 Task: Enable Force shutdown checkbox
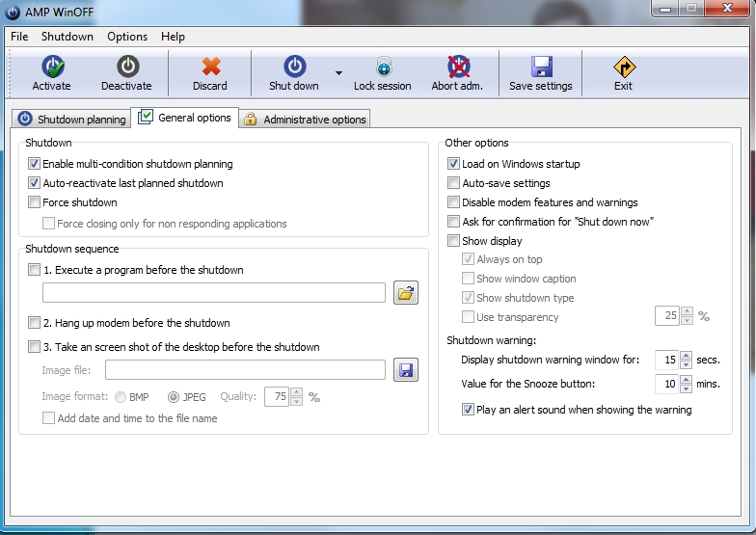pyautogui.click(x=34, y=202)
